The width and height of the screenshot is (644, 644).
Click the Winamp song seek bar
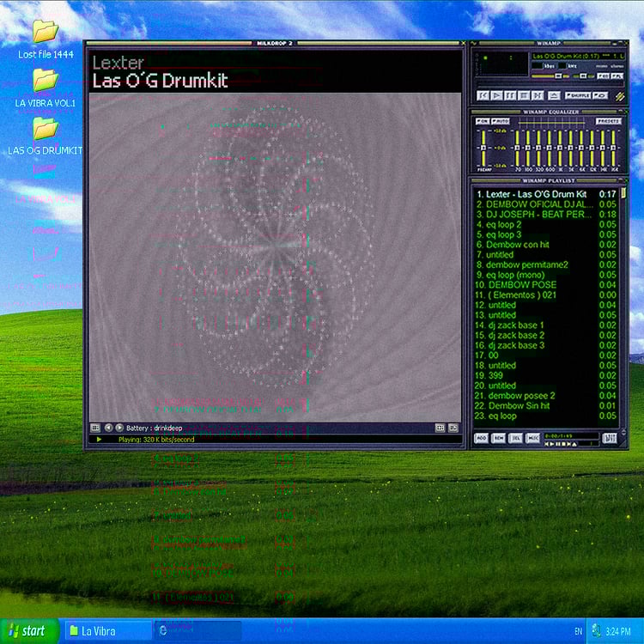pos(550,84)
